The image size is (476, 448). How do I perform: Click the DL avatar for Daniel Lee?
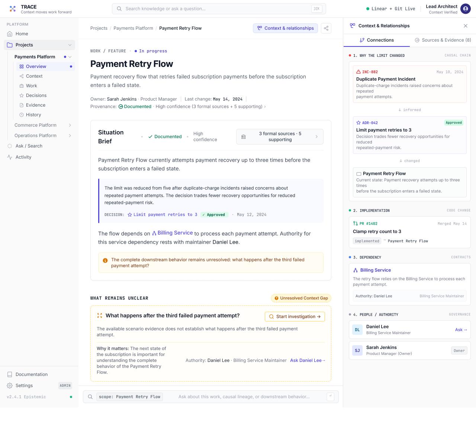pyautogui.click(x=357, y=329)
